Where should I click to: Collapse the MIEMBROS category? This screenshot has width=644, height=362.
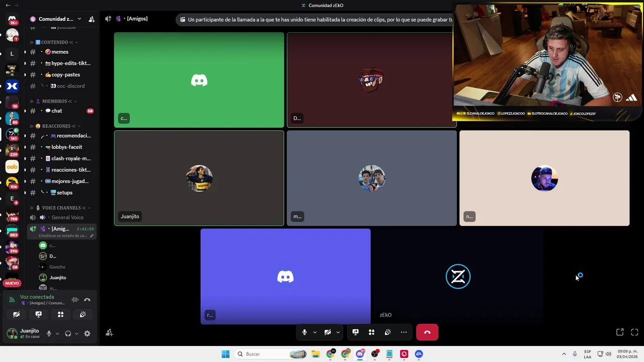click(55, 101)
